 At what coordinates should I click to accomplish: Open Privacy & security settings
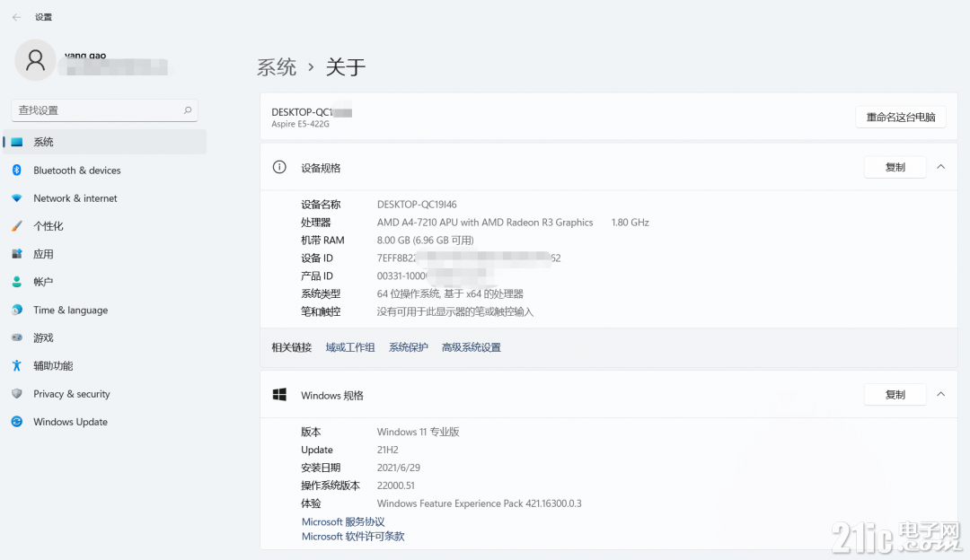coord(105,394)
